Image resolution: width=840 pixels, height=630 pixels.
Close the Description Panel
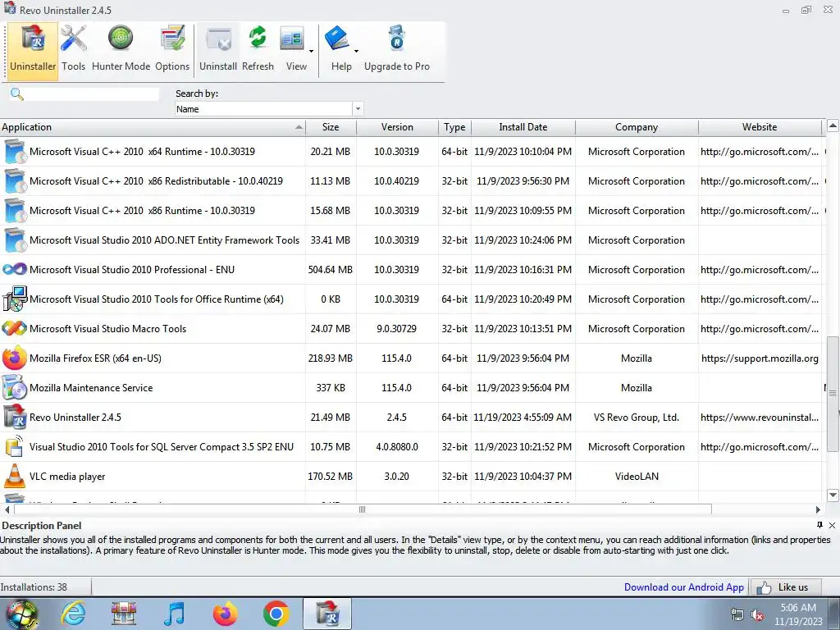coord(832,525)
